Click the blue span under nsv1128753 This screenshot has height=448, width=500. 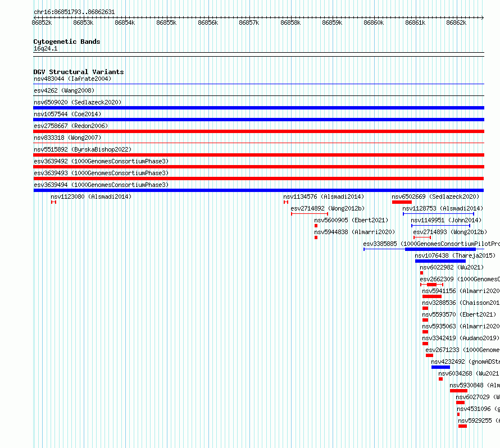tap(438, 214)
